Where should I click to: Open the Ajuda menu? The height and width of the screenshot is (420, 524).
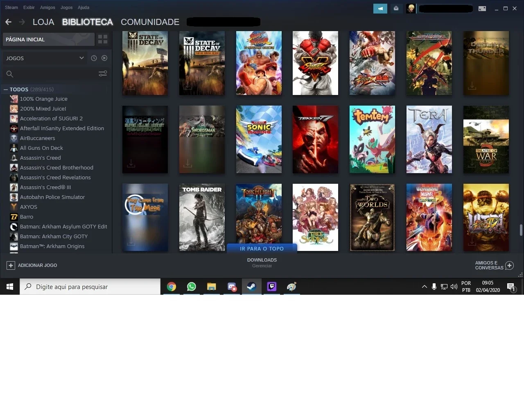click(x=84, y=7)
